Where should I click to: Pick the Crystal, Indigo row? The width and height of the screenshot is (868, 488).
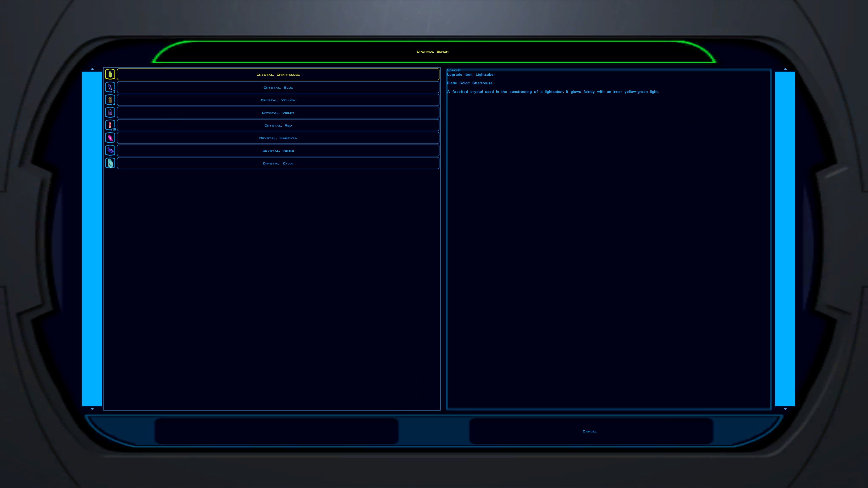click(x=278, y=150)
